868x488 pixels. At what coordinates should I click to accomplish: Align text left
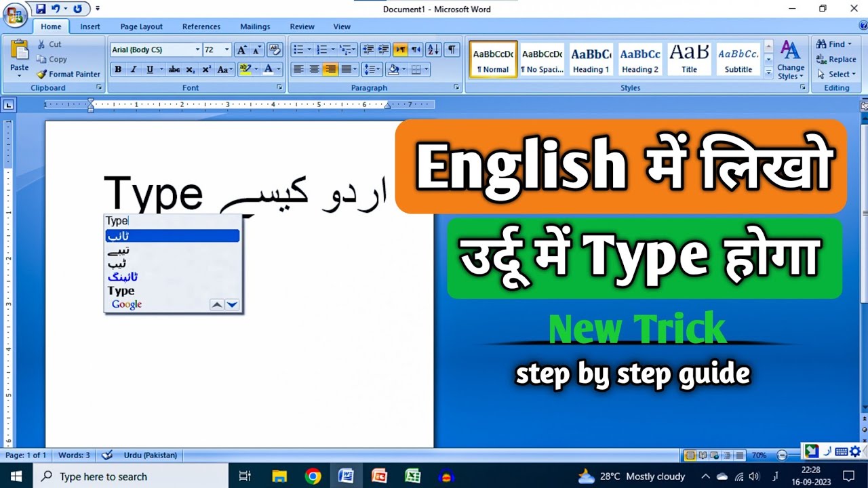(298, 69)
